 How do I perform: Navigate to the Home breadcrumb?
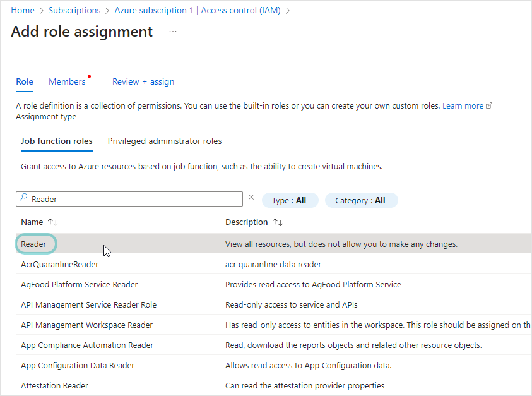(23, 10)
